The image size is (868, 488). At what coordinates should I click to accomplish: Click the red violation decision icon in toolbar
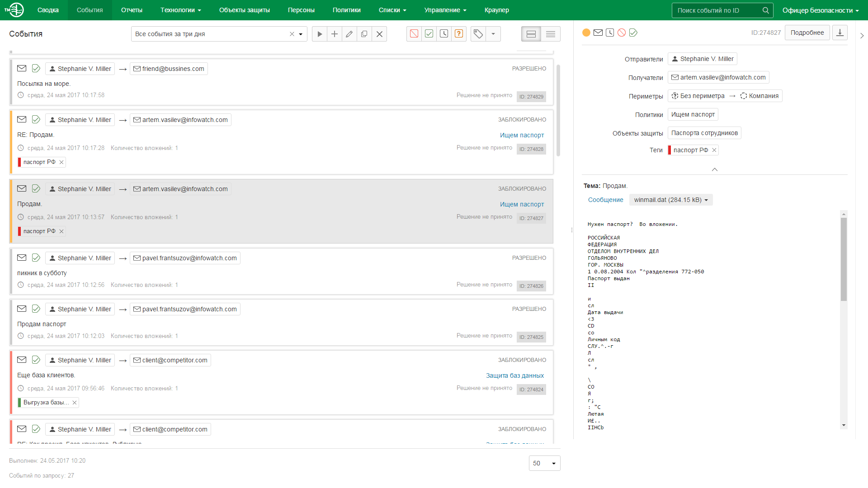[414, 34]
